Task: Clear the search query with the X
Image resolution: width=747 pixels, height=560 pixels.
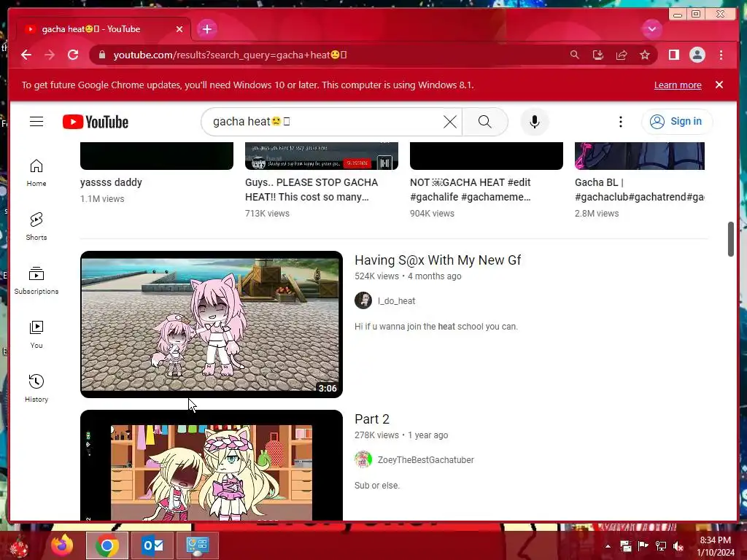Action: click(x=449, y=122)
